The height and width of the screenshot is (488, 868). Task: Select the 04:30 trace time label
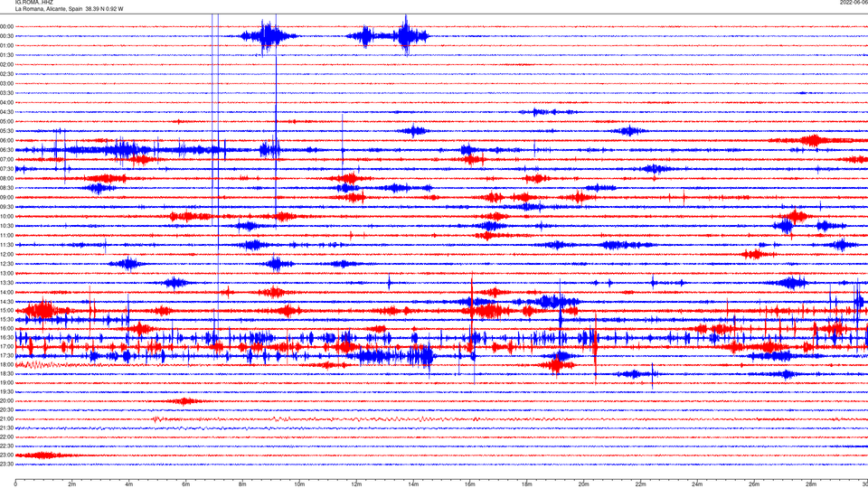click(6, 112)
